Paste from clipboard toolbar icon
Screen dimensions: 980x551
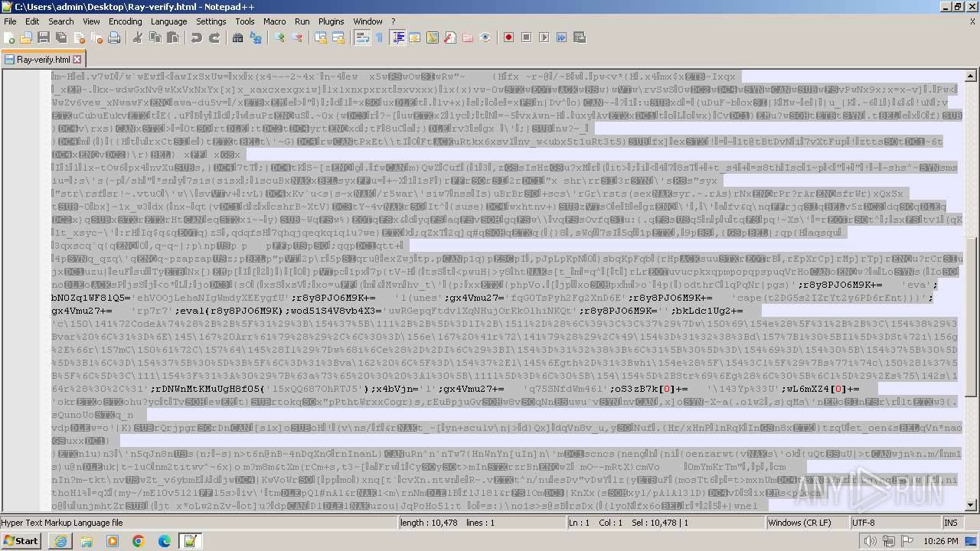[x=173, y=37]
